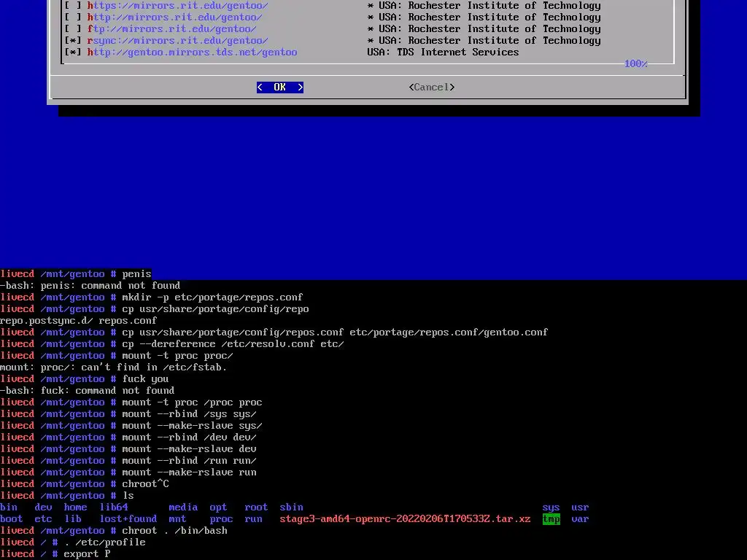747x560 pixels.
Task: Click 'bin' directory in ls listing
Action: click(9, 507)
